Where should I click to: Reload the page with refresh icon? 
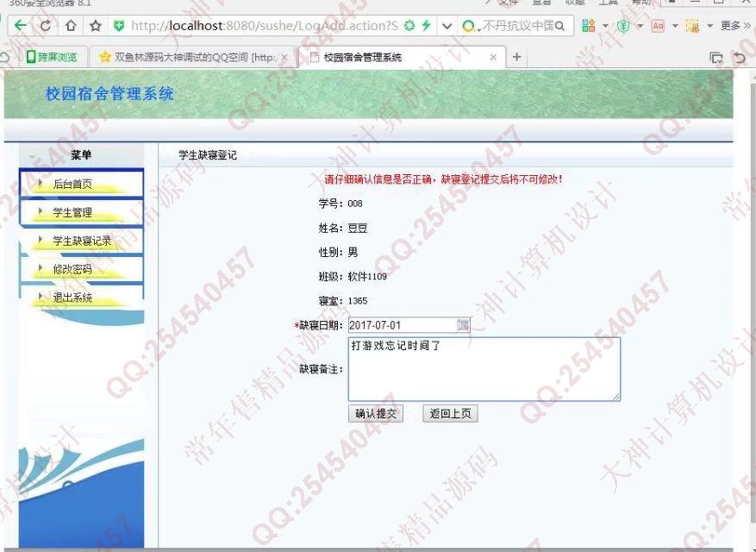tap(46, 26)
